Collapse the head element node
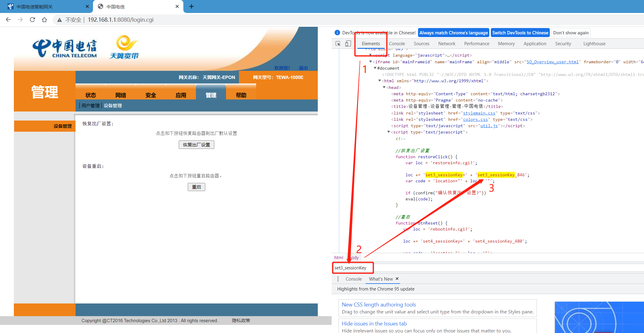The width and height of the screenshot is (644, 333). tap(384, 87)
